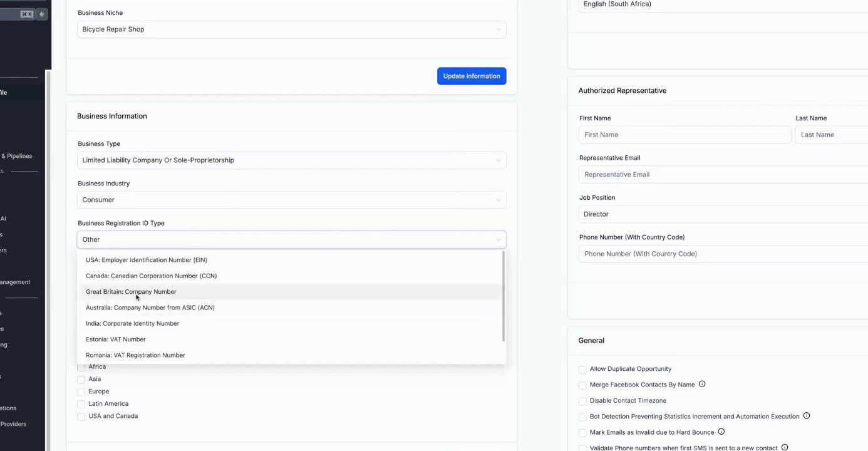Check the Latin America region box
868x451 pixels.
pos(81,404)
